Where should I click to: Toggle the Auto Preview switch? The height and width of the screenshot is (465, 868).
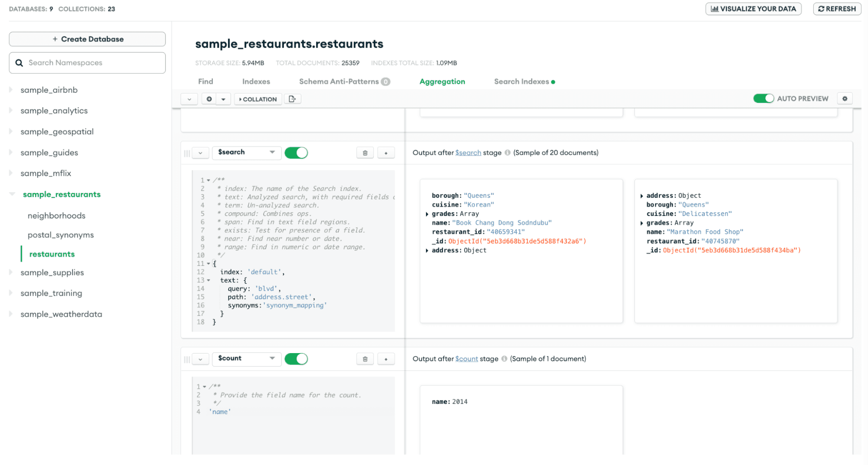click(763, 98)
